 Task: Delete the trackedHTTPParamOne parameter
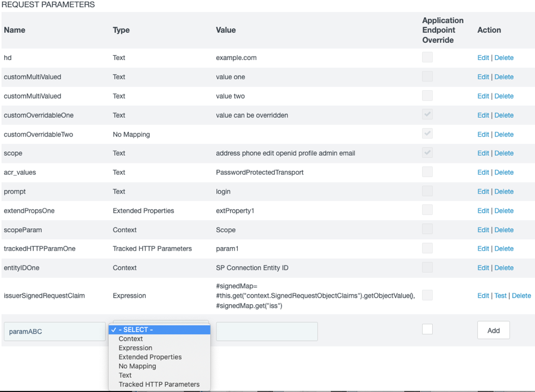(504, 248)
